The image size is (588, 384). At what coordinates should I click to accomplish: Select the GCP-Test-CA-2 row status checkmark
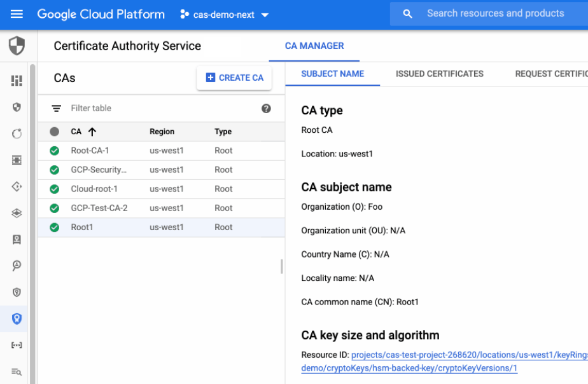[54, 208]
